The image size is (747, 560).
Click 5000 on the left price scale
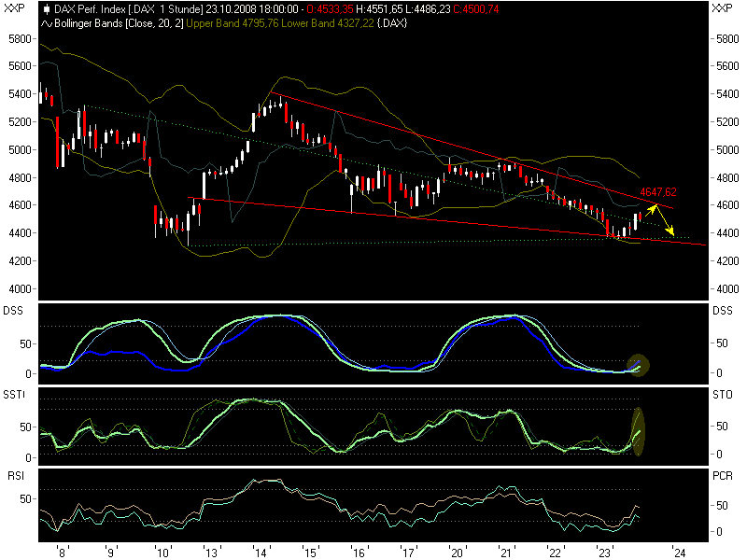[20, 150]
